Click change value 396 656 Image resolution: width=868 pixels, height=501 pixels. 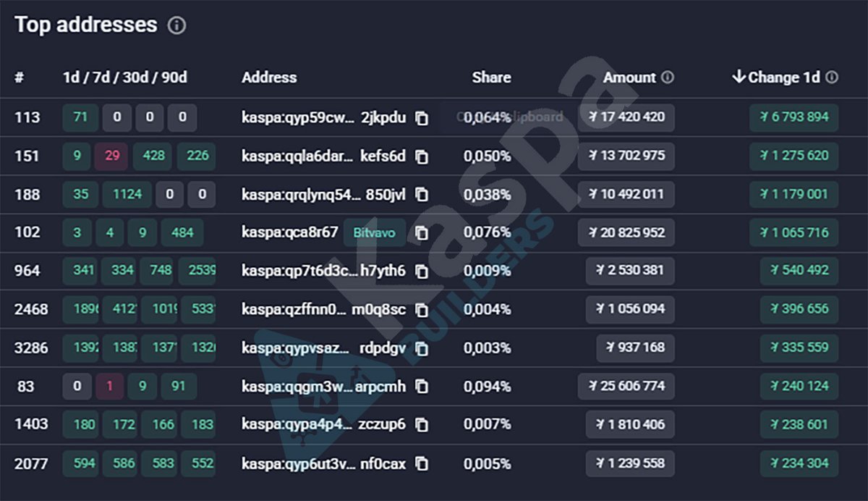799,309
